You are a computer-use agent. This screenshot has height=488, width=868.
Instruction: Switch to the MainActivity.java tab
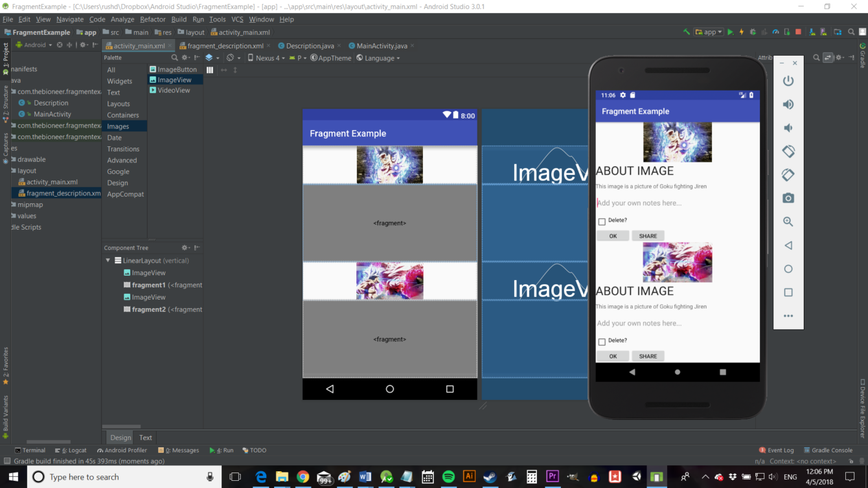381,45
